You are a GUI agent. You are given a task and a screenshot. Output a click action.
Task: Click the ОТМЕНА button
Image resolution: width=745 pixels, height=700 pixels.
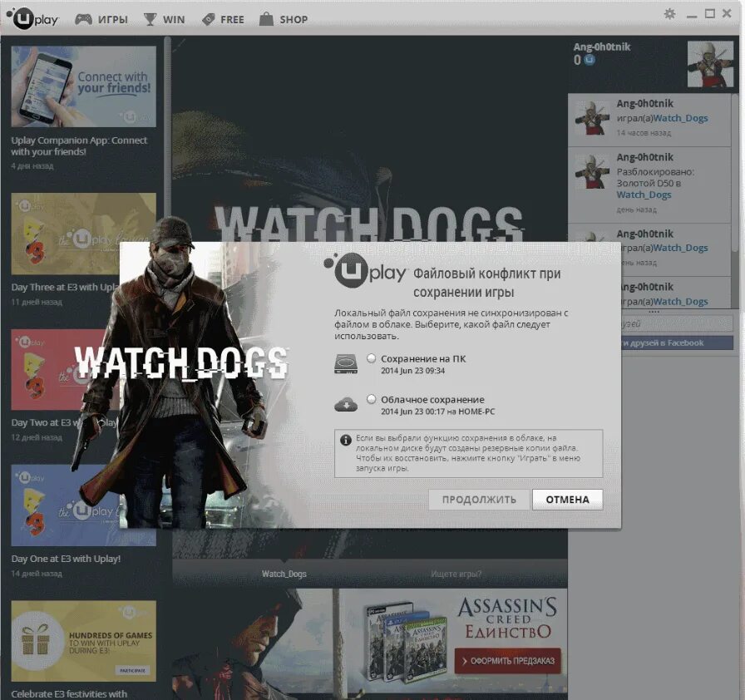567,500
